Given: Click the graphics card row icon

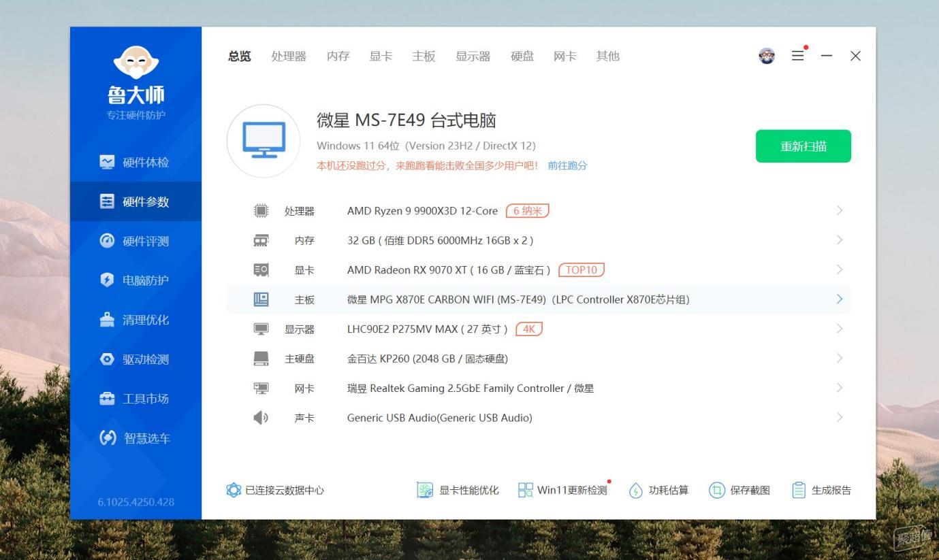Looking at the screenshot, I should (261, 269).
